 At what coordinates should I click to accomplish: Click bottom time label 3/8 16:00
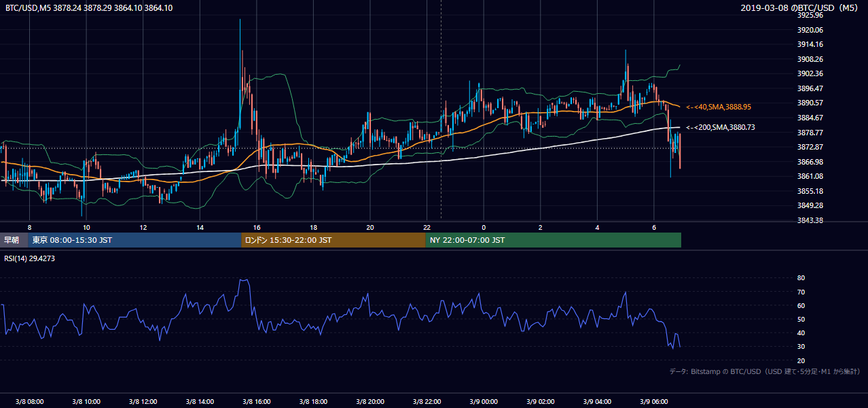[x=257, y=401]
